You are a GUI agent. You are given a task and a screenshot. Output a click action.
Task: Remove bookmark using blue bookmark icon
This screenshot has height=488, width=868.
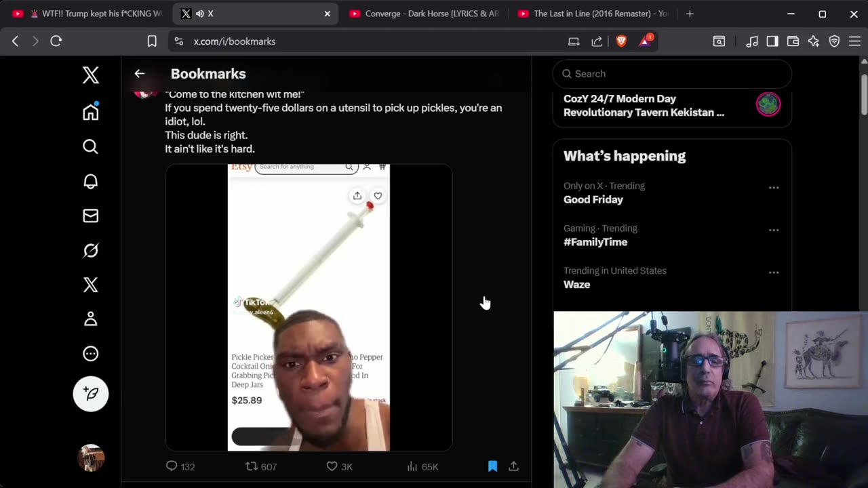pos(492,466)
